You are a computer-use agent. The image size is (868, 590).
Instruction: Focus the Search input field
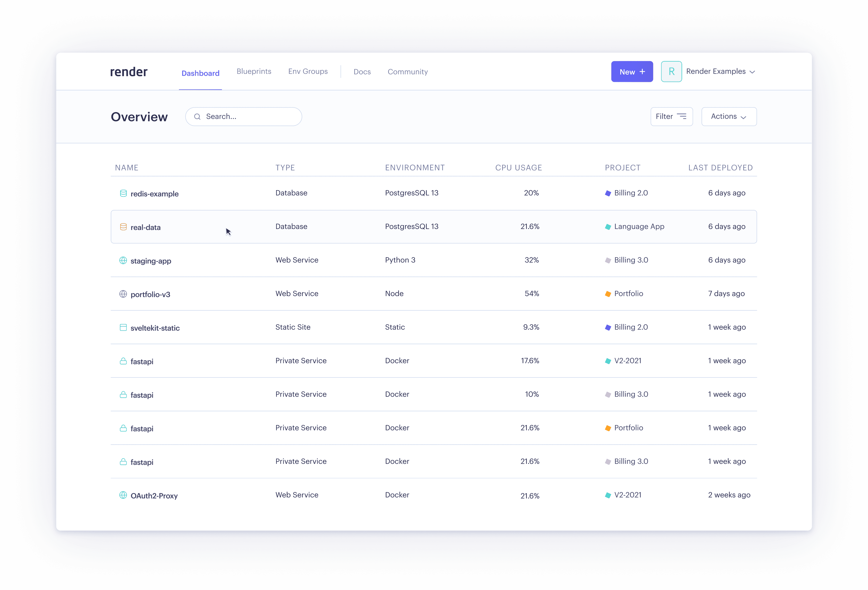click(x=250, y=117)
